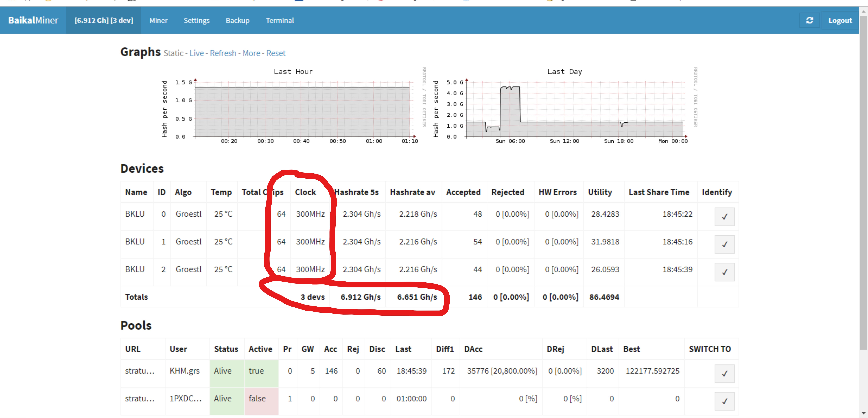Image resolution: width=868 pixels, height=418 pixels.
Task: Click the total hashrate 6.912 Gh/s
Action: tap(360, 297)
